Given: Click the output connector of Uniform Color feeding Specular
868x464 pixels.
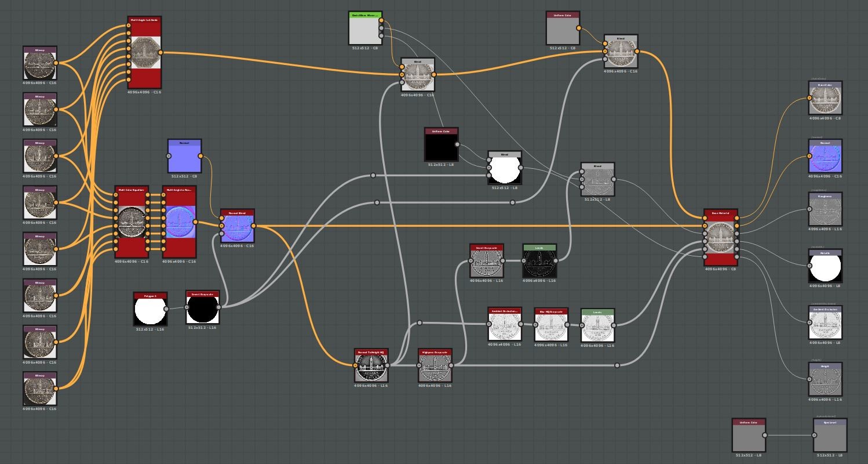Looking at the screenshot, I should [765, 435].
